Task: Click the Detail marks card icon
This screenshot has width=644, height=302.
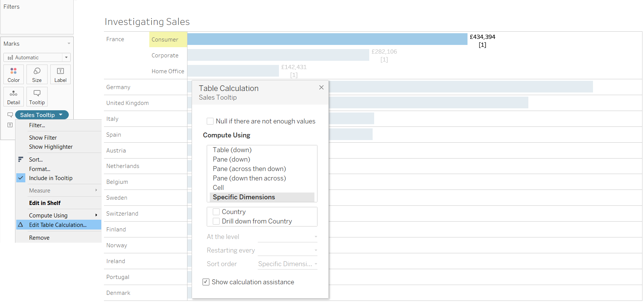Action: (14, 94)
